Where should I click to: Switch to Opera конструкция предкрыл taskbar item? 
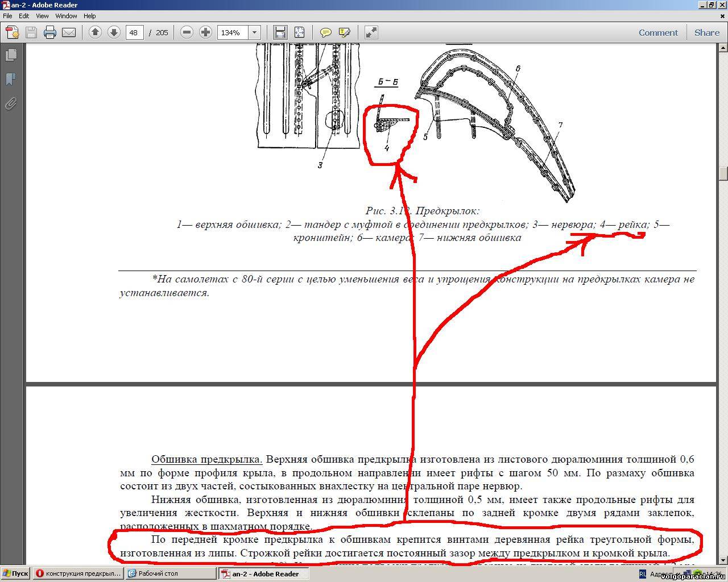(x=78, y=573)
